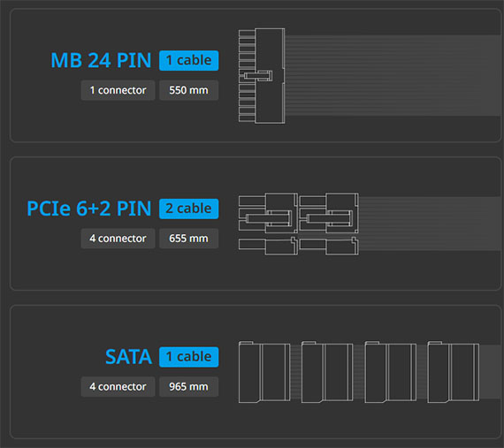Viewport: 504px width, 448px height.
Task: Click the 4 connector tag under SATA
Action: (118, 387)
